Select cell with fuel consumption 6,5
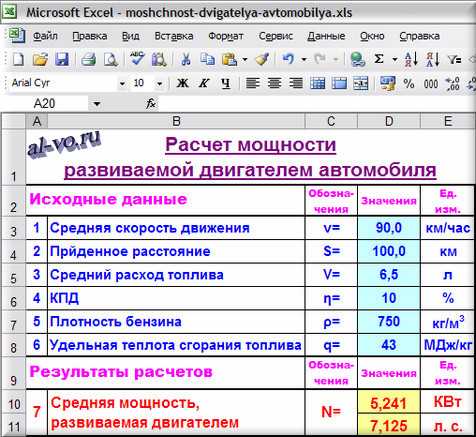 pyautogui.click(x=389, y=275)
